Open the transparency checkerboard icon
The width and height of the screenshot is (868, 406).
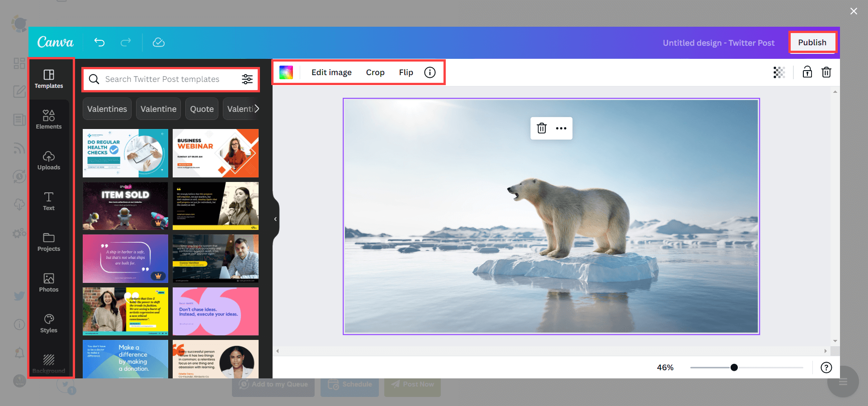pyautogui.click(x=779, y=72)
